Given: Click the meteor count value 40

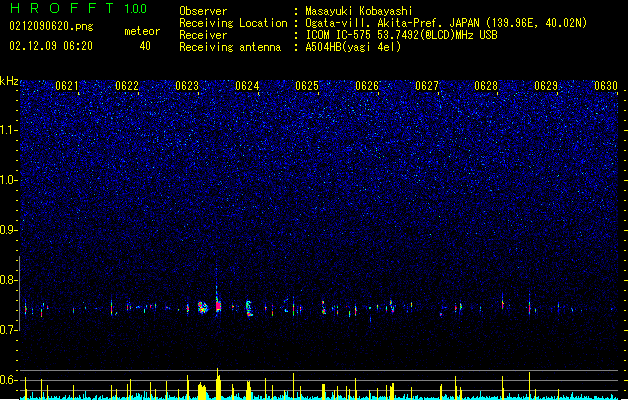Looking at the screenshot, I should pos(145,46).
